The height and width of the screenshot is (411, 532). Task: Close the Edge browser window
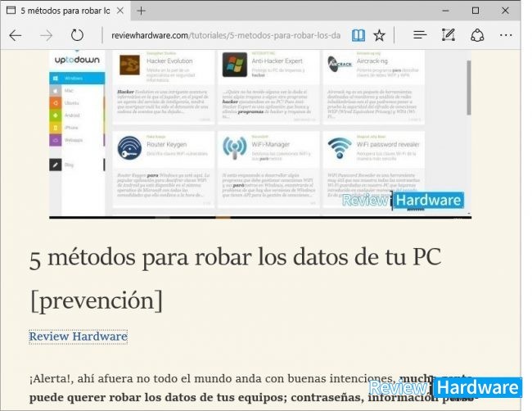point(505,11)
